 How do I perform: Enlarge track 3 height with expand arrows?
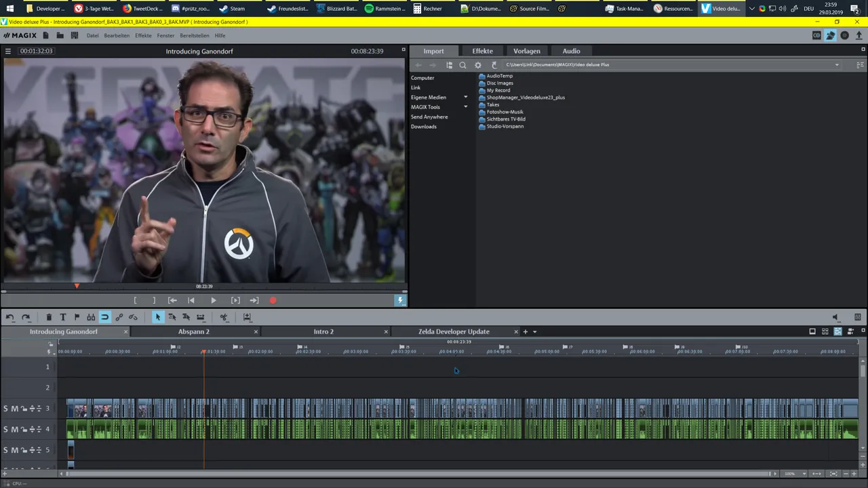point(31,409)
